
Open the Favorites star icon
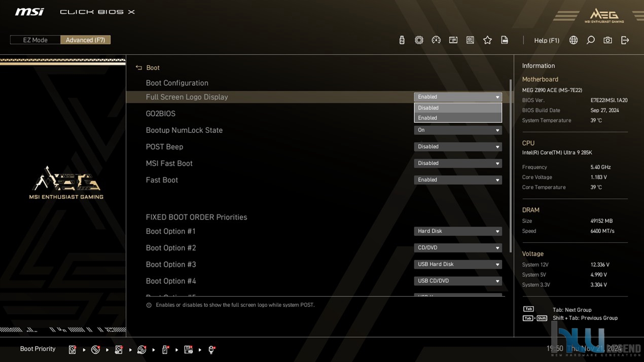tap(487, 40)
